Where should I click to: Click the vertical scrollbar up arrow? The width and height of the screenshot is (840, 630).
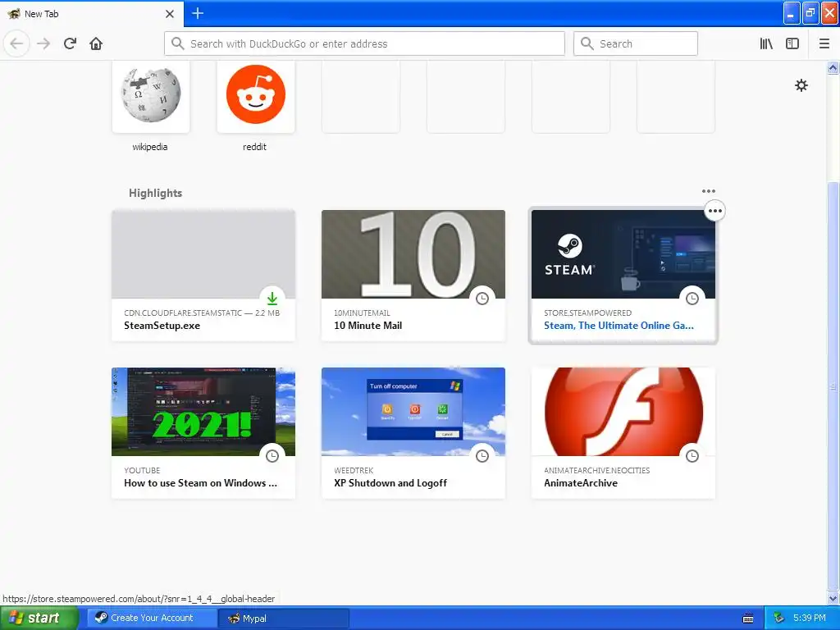833,67
